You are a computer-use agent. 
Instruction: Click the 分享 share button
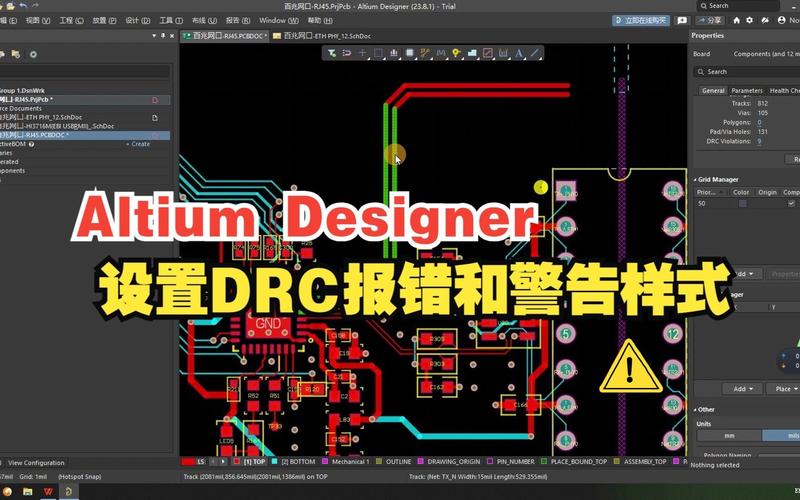tap(710, 20)
